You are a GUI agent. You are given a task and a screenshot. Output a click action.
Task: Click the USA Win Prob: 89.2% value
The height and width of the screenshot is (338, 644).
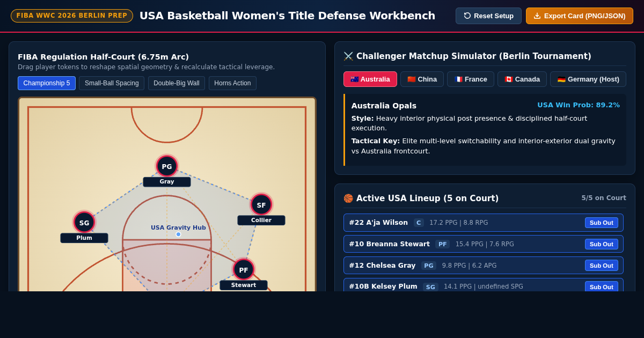pyautogui.click(x=579, y=105)
